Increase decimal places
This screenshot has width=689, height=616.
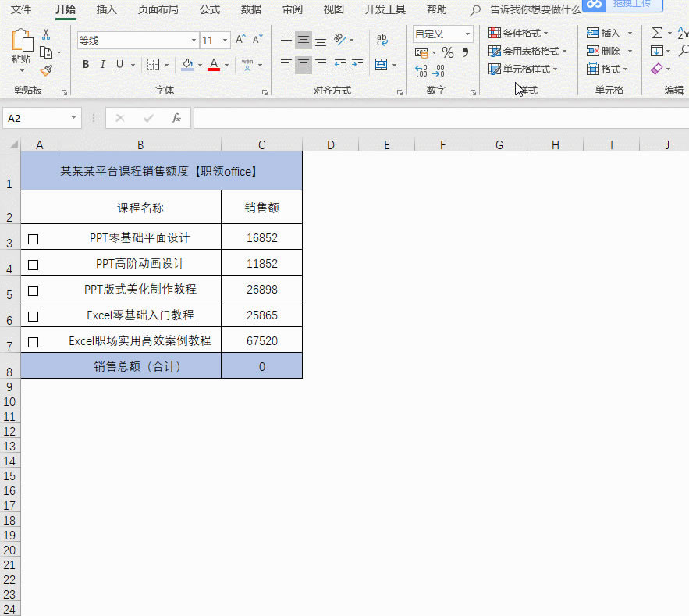(x=421, y=70)
